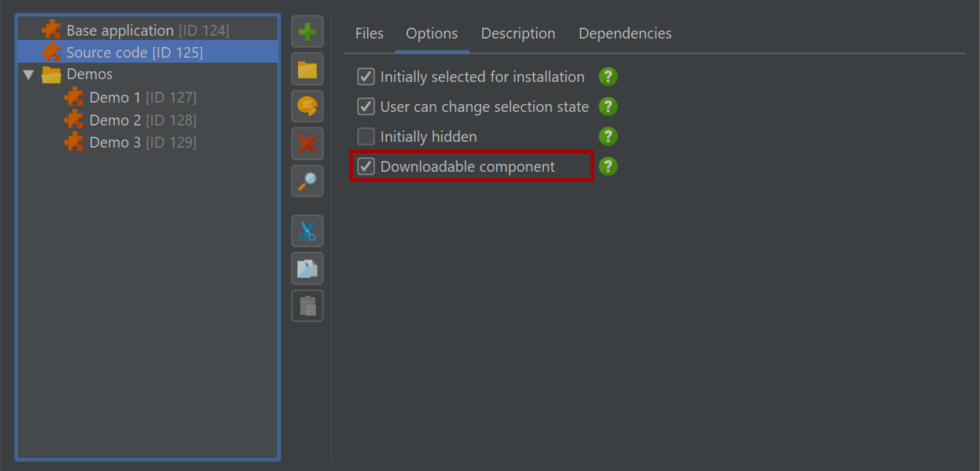Image resolution: width=980 pixels, height=471 pixels.
Task: Click the scissors cut icon
Action: [x=307, y=231]
